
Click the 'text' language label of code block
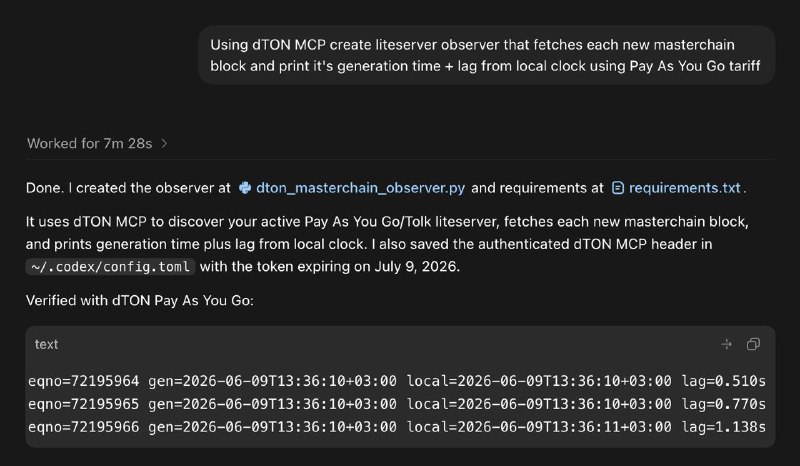(x=46, y=345)
